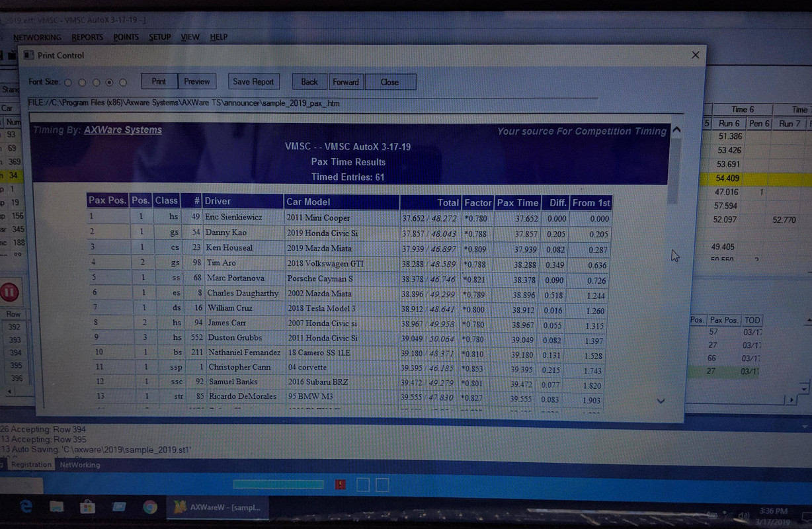Follow the AXWare Systems link

123,130
